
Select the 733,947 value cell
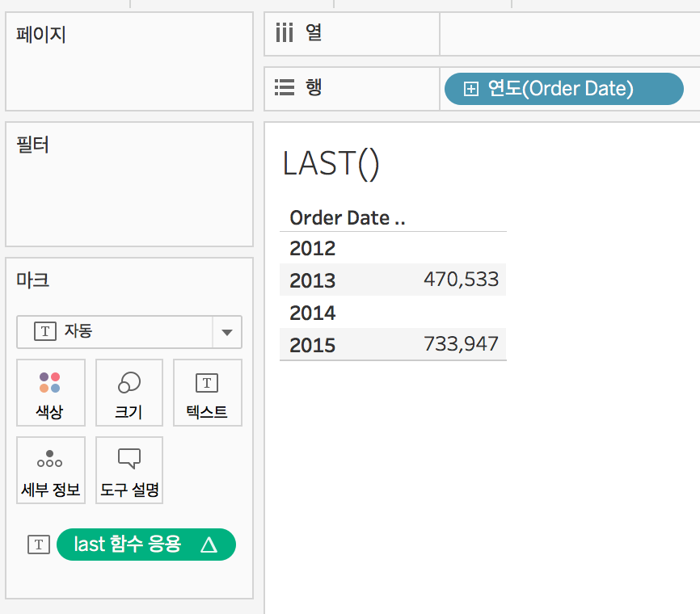tap(461, 344)
